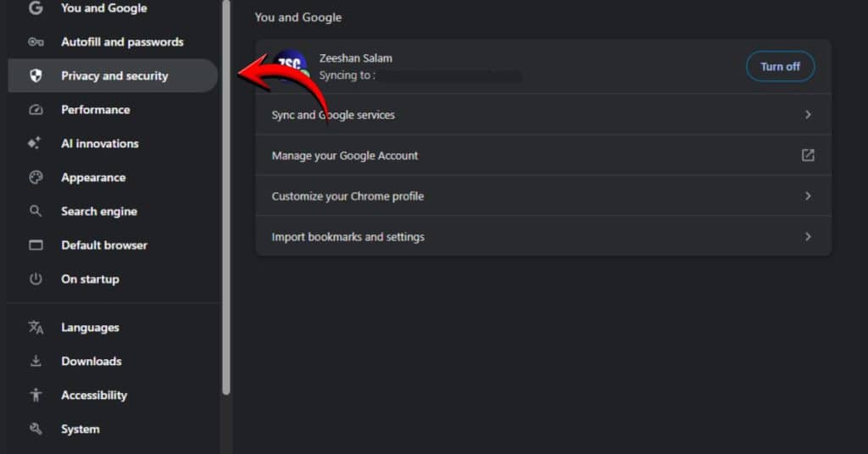Open the Default browser settings section

[x=103, y=246]
